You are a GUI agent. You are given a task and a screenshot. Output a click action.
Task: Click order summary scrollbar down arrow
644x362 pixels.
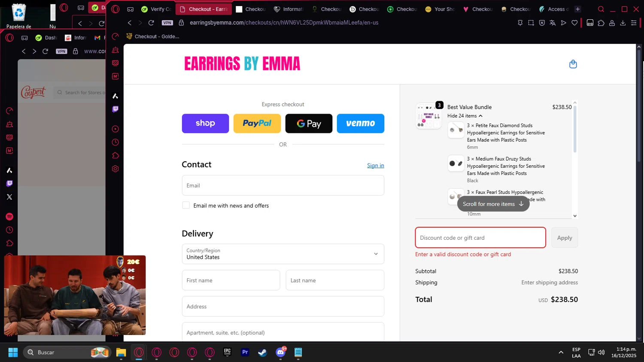pos(575,216)
